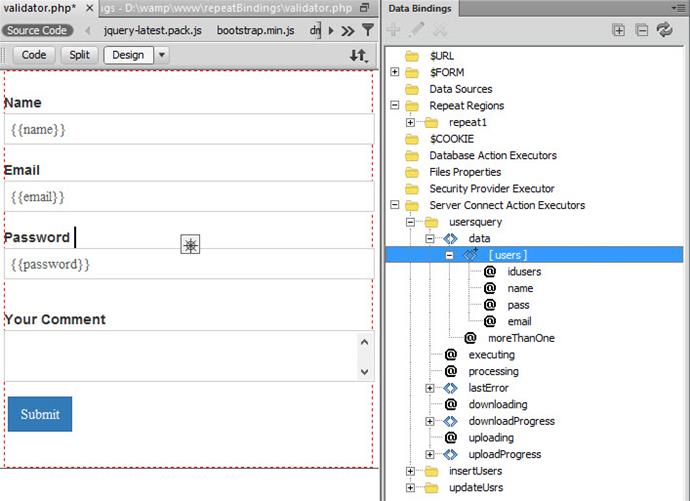
Task: Select the uploading binding
Action: [491, 438]
